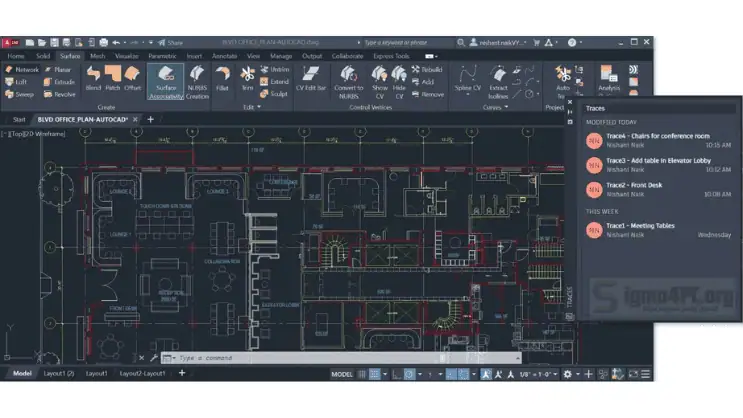Switch to the Home ribbon tab
Screen dimensions: 743x418
16,56
